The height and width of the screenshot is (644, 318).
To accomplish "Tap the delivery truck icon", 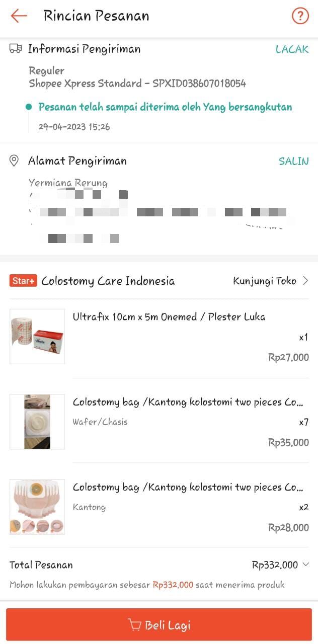I will pyautogui.click(x=16, y=49).
